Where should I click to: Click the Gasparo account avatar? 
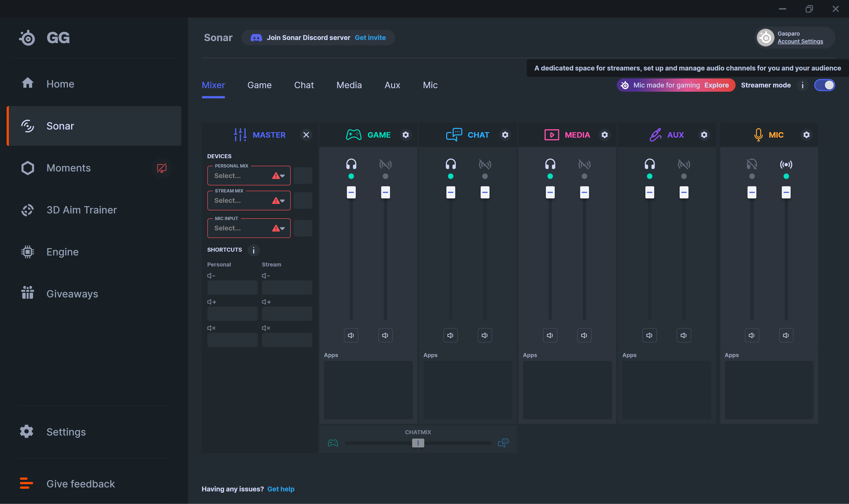coord(765,38)
